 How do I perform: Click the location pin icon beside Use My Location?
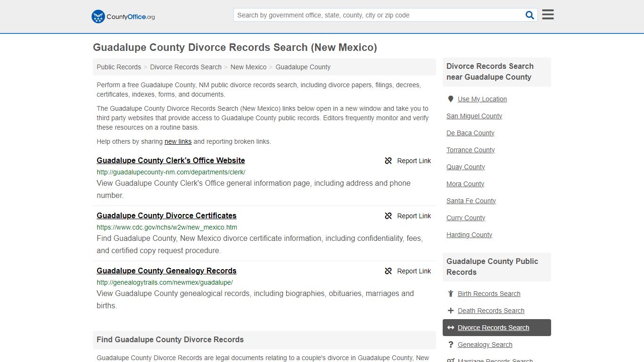(x=451, y=99)
